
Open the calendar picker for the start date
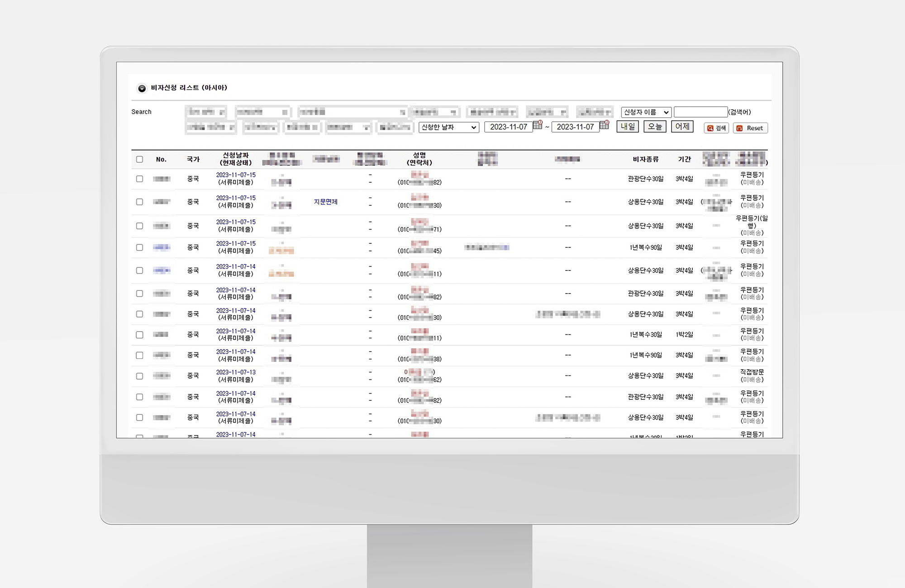pyautogui.click(x=538, y=125)
